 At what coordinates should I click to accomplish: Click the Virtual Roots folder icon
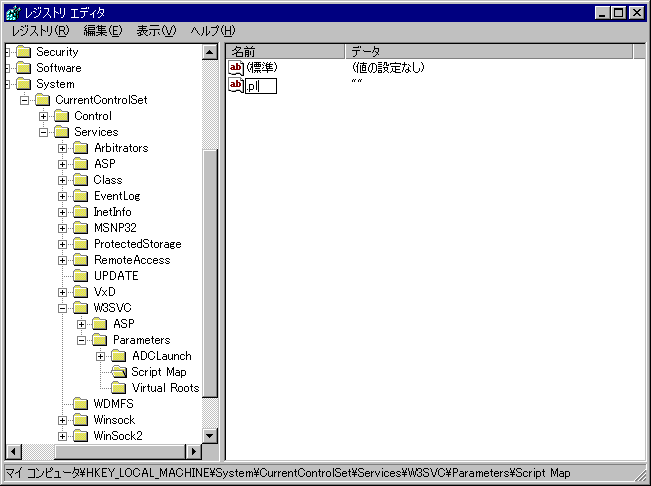pyautogui.click(x=119, y=388)
